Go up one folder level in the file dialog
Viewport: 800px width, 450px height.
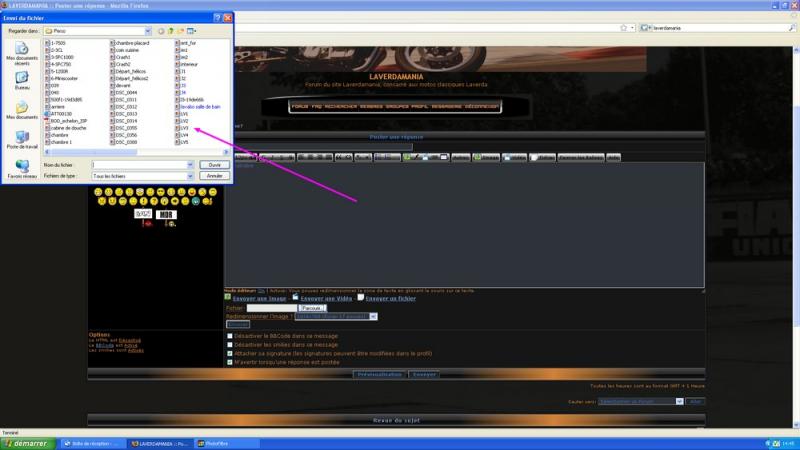click(x=171, y=31)
